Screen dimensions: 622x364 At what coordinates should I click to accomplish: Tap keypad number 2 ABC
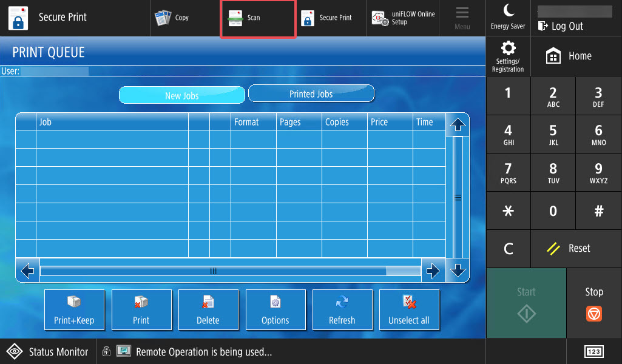pyautogui.click(x=553, y=96)
